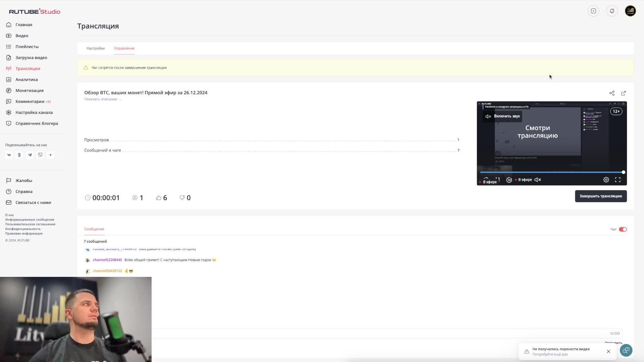Image resolution: width=644 pixels, height=362 pixels.
Task: Click the Настройка канала gear icon
Action: tap(9, 112)
